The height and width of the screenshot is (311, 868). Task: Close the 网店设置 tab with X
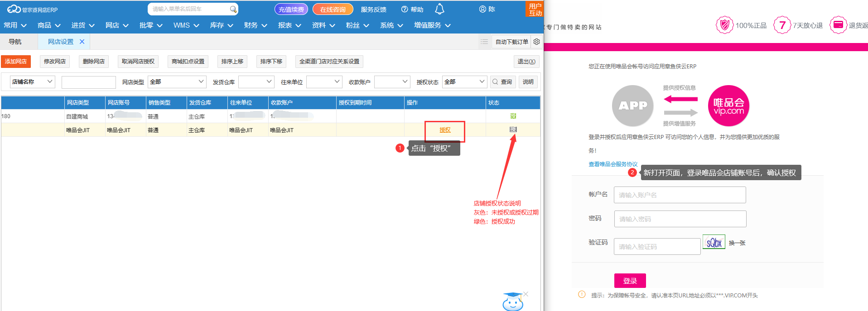tap(82, 42)
